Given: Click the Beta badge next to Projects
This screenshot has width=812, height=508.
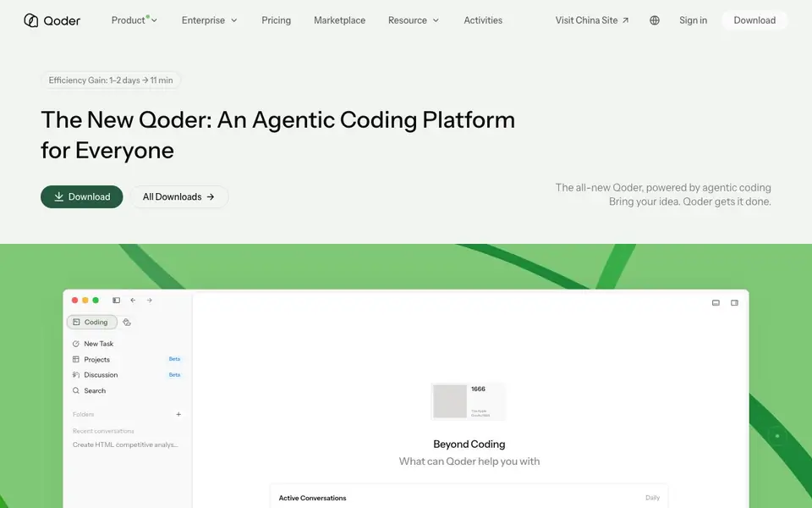Looking at the screenshot, I should pyautogui.click(x=174, y=359).
